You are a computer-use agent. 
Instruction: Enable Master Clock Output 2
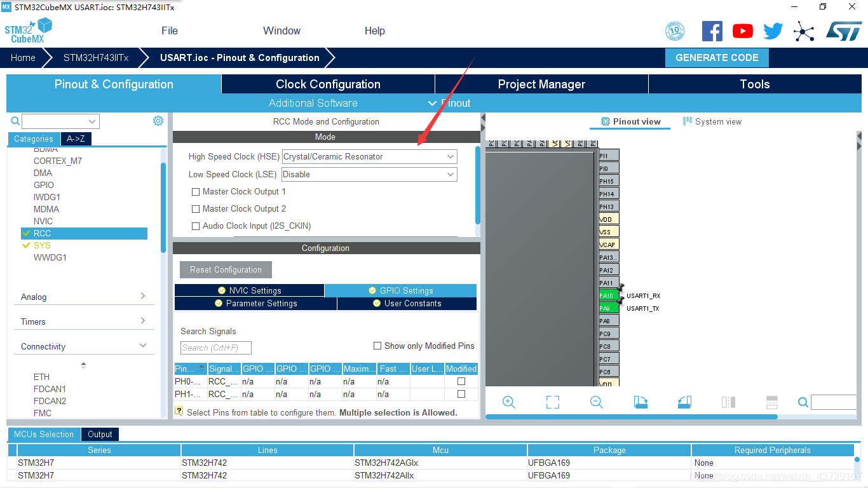click(x=196, y=208)
